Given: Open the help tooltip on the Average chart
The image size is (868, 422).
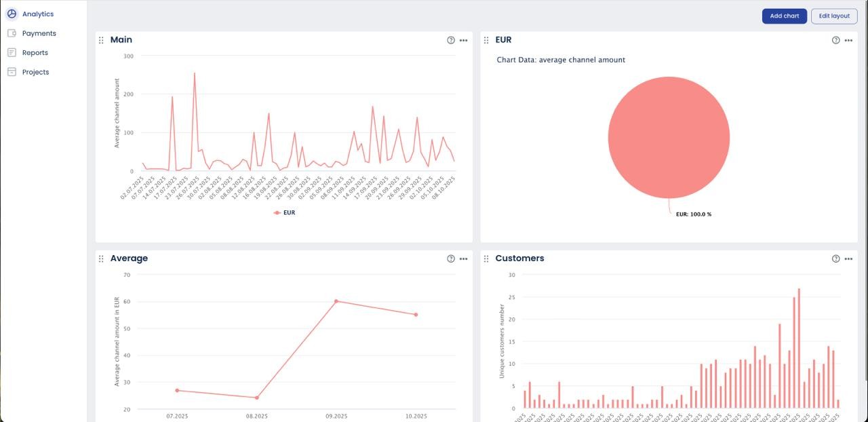Looking at the screenshot, I should [x=450, y=258].
